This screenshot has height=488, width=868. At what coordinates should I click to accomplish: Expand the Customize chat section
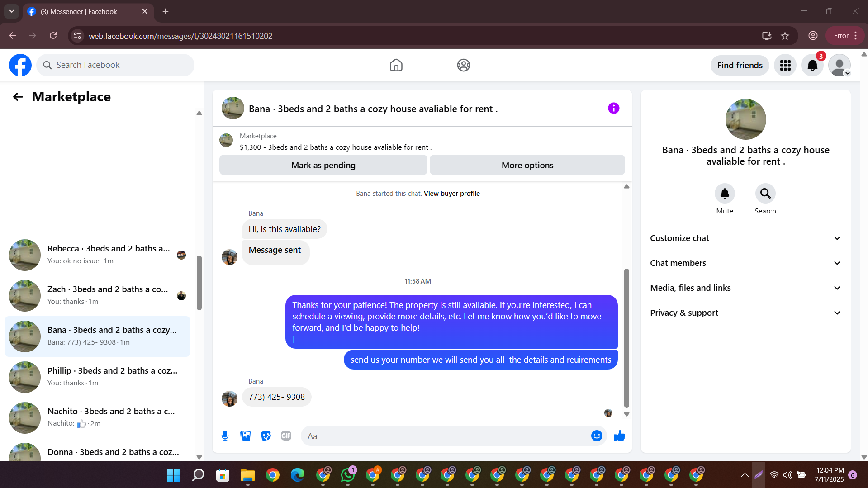pos(745,238)
